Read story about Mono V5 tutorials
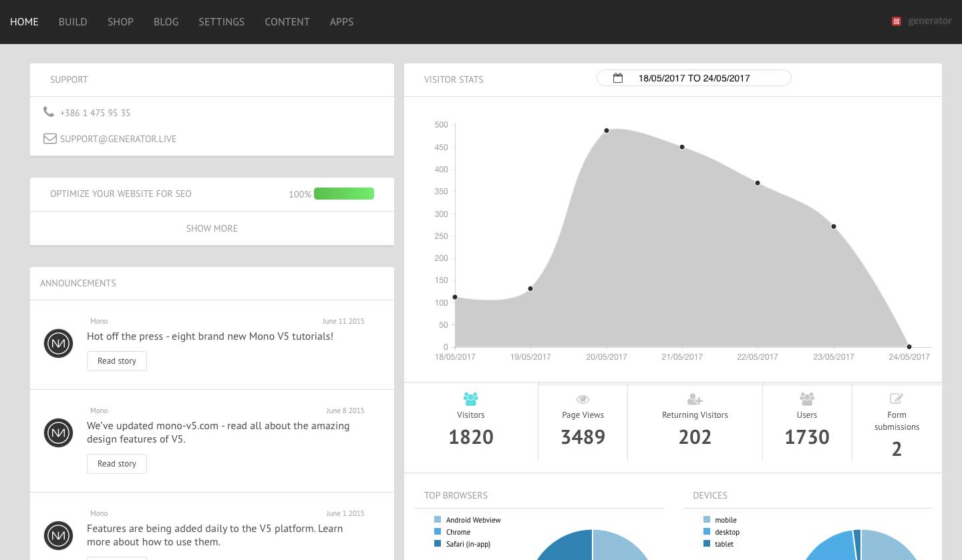Viewport: 962px width, 560px height. pos(117,361)
